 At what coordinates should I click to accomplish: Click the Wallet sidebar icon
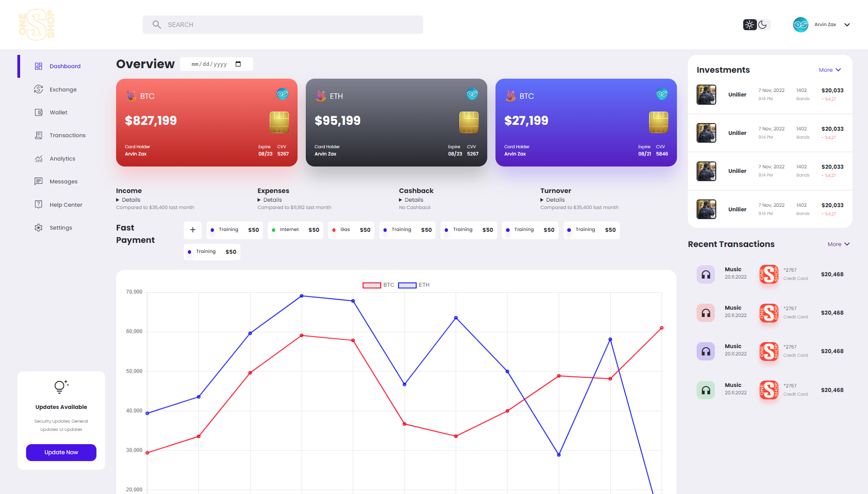click(38, 113)
